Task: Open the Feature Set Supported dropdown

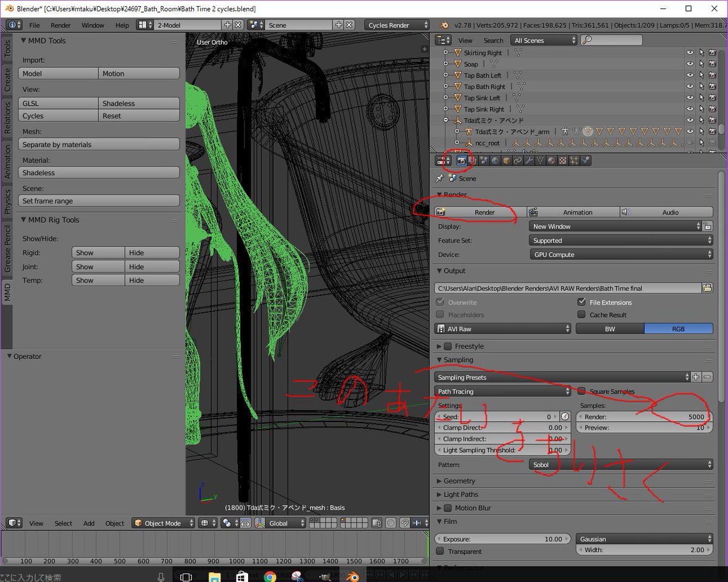Action: coord(621,241)
